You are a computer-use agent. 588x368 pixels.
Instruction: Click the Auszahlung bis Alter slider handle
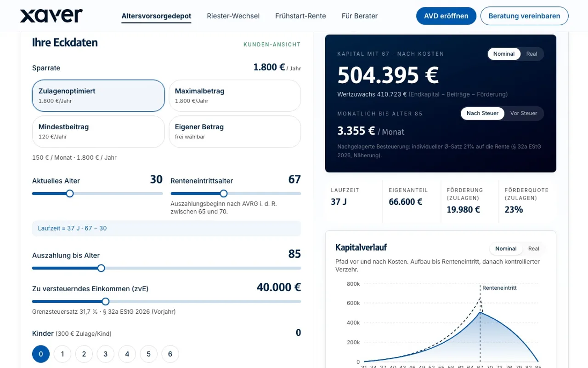pos(101,268)
